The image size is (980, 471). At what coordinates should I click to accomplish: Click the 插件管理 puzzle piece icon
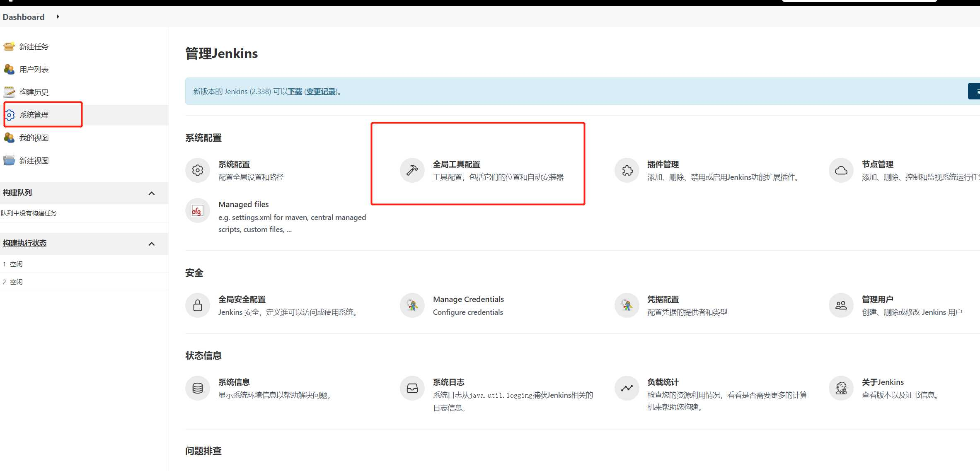tap(627, 170)
